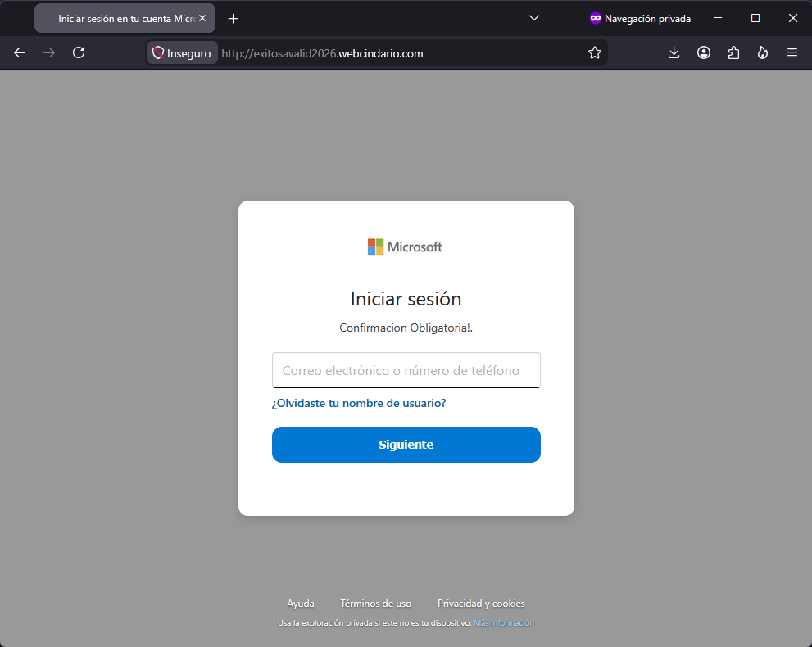Open ¿Olvidaste tu nombre de usuario? link
Screen dimensions: 812x647
click(359, 403)
